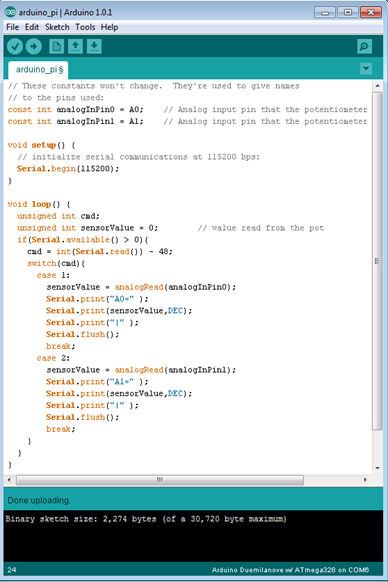The height and width of the screenshot is (582, 388).
Task: Open the Edit menu
Action: pos(32,27)
